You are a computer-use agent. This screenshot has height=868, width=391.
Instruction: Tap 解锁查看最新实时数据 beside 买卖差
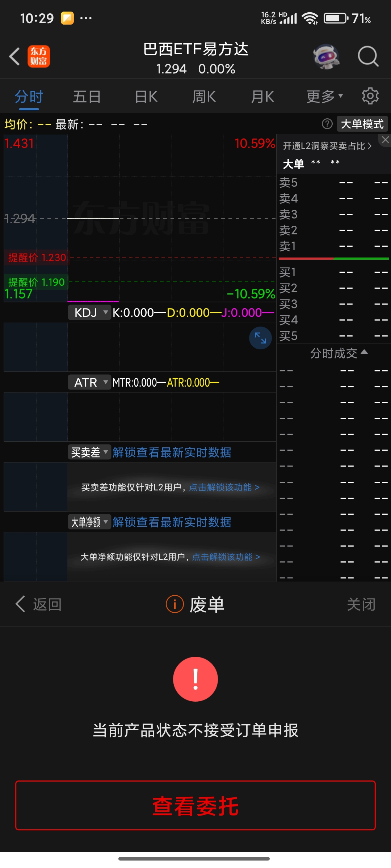172,452
